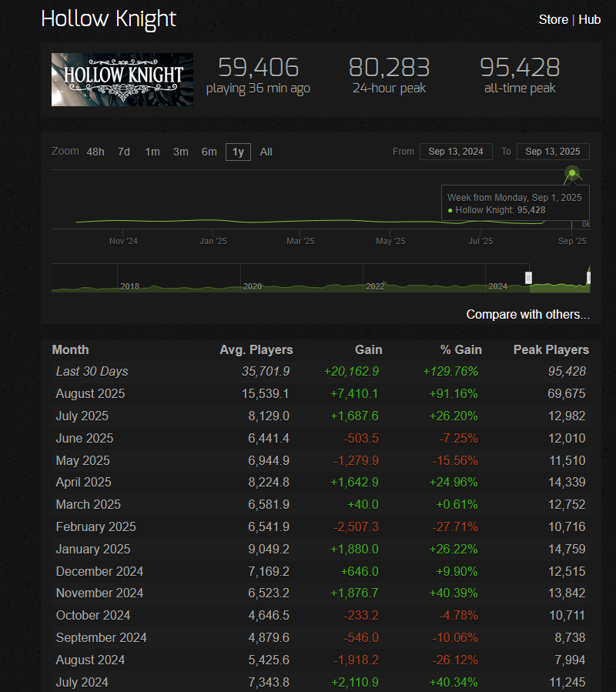Viewport: 616px width, 692px height.
Task: Click August 2025 peak players 69,675
Action: (x=567, y=393)
